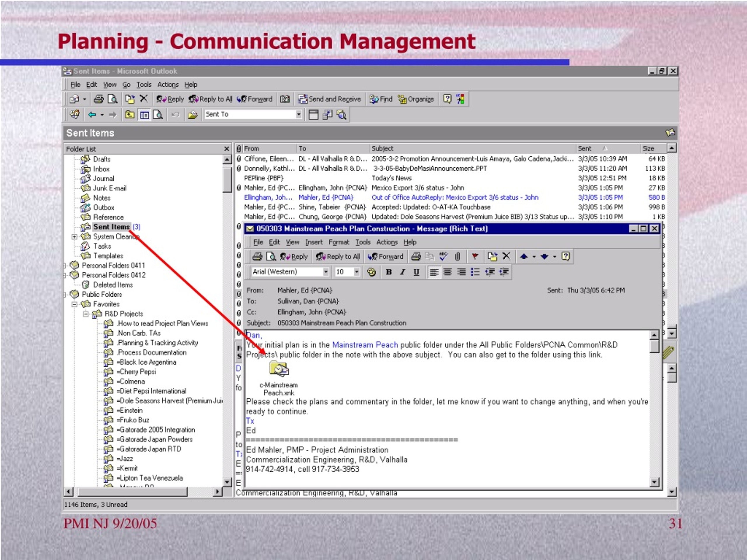Click the Outlook Today icon
The image size is (747, 560).
click(75, 114)
